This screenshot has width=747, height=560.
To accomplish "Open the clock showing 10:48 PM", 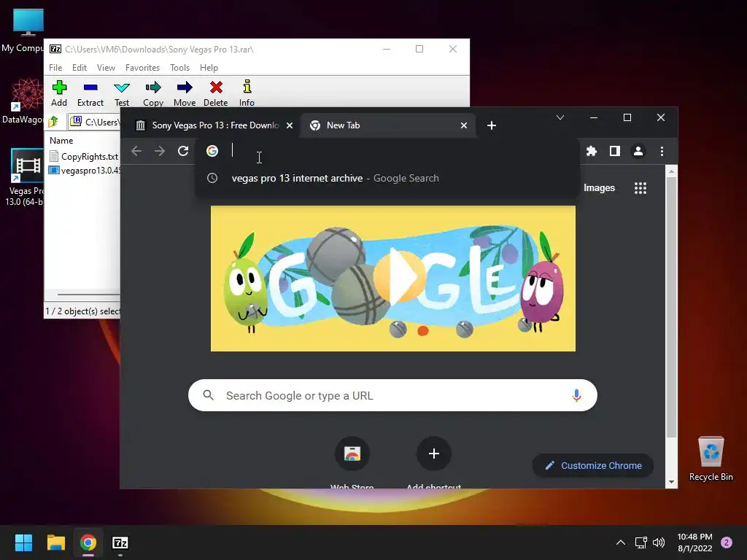I will 694,542.
